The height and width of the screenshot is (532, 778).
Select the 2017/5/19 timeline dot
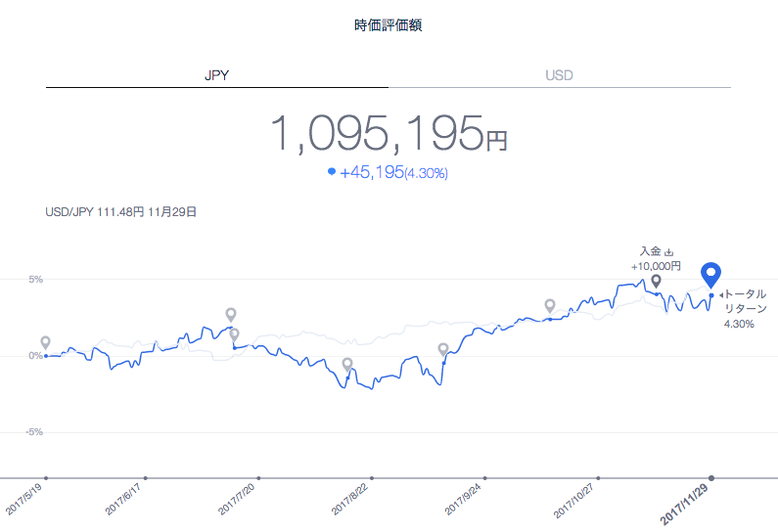pos(46,478)
